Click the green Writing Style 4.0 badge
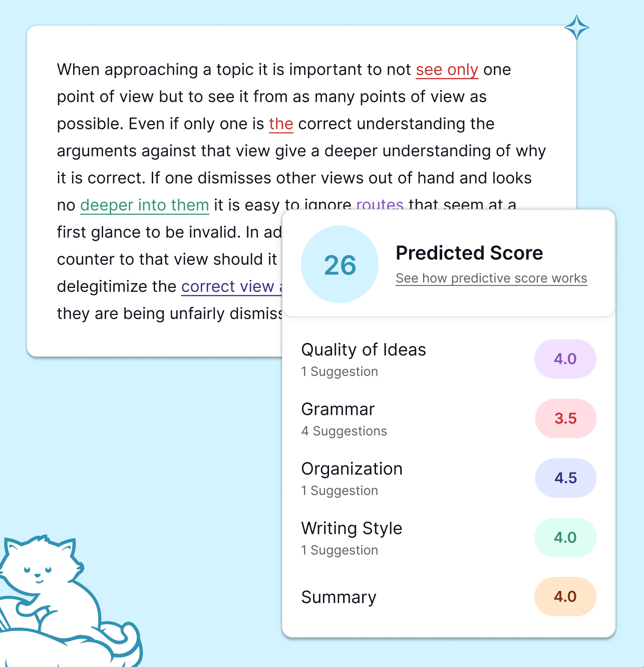Viewport: 644px width, 667px height. click(565, 538)
